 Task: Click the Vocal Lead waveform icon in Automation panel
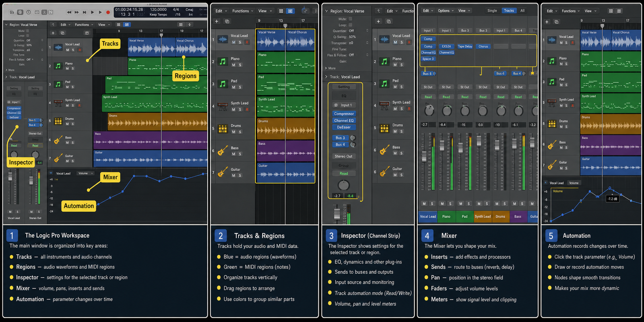[x=552, y=39]
